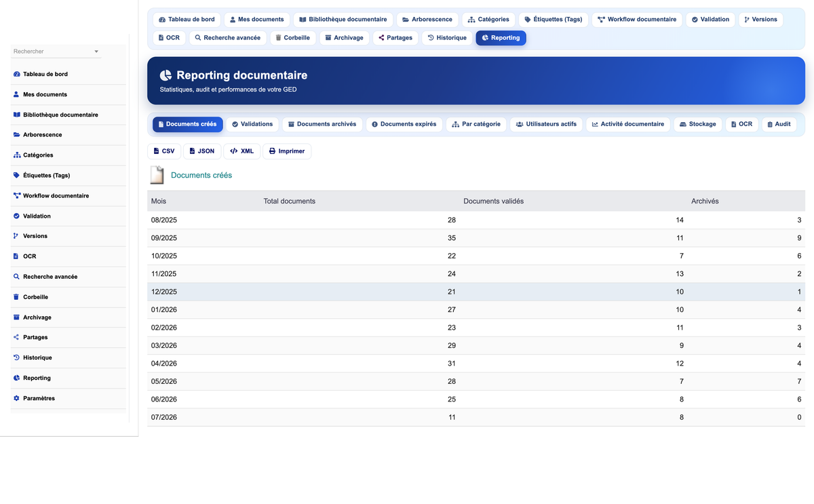Viewport: 814px width, 504px height.
Task: Click total value 31 in the 04/2026 row
Action: [x=452, y=364]
